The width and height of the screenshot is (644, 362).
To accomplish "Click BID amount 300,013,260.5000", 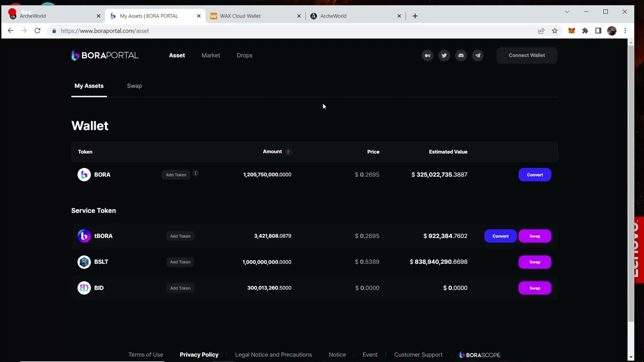I will [x=269, y=288].
